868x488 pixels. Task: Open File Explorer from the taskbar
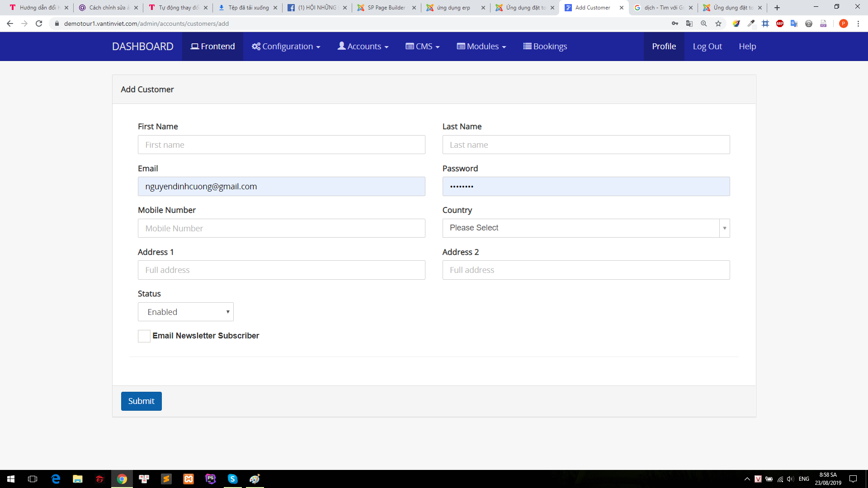coord(78,479)
